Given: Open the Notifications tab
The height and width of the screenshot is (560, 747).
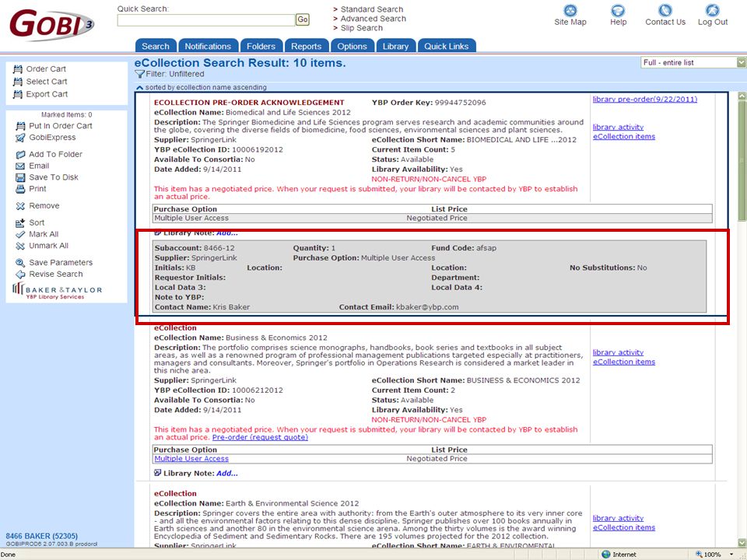Looking at the screenshot, I should point(208,46).
